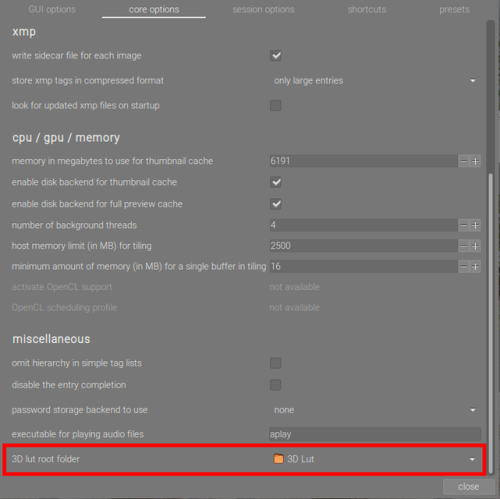Click the orange 3D Lut folder icon

278,459
